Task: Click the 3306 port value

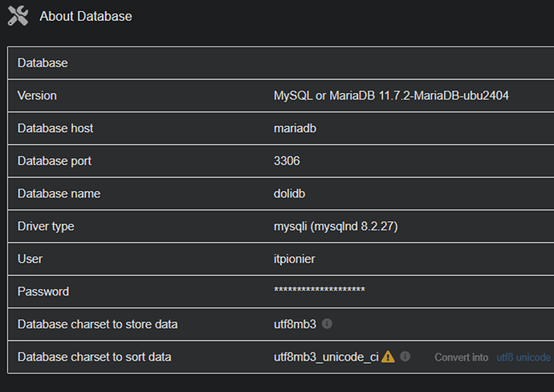Action: (287, 161)
